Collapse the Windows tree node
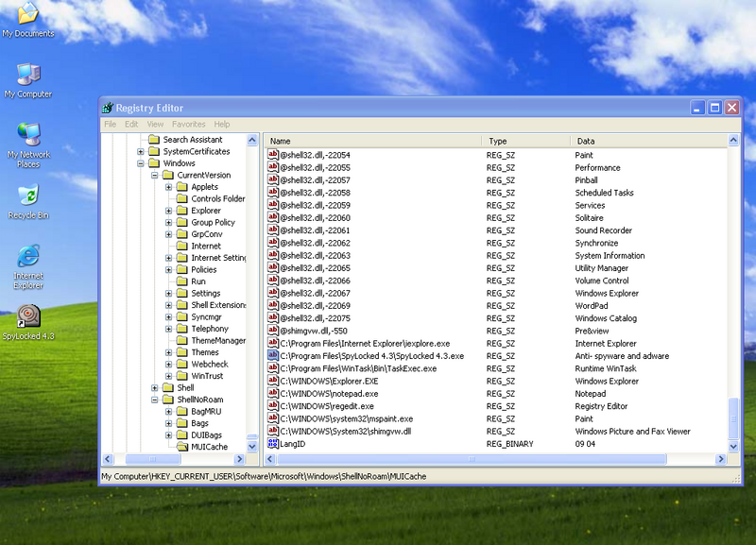Image resolution: width=756 pixels, height=545 pixels. (x=140, y=163)
